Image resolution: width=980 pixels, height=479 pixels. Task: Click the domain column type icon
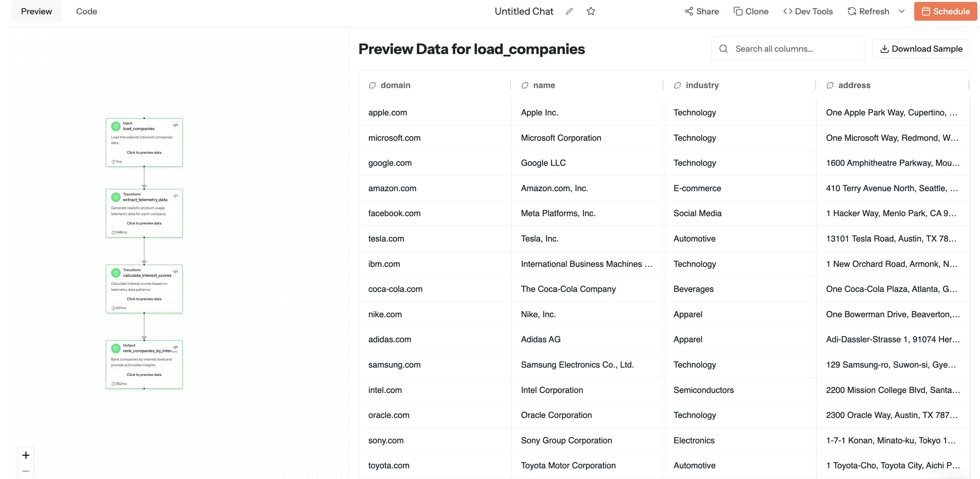[x=372, y=85]
